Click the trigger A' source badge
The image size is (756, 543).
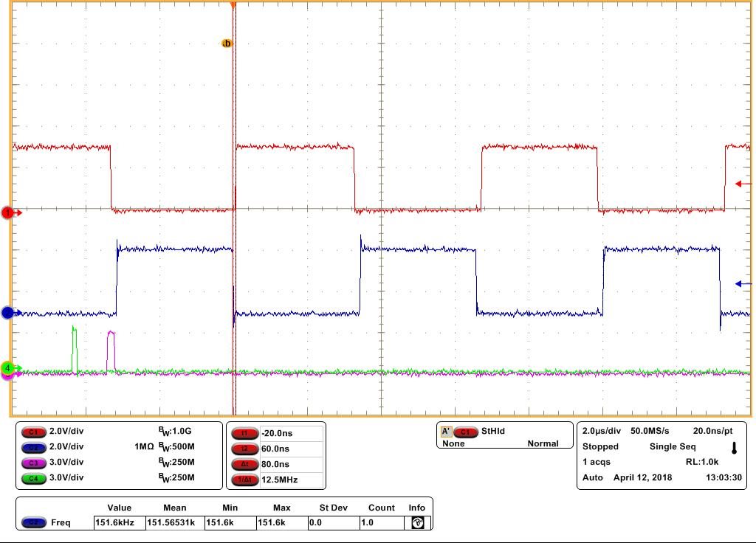[446, 431]
